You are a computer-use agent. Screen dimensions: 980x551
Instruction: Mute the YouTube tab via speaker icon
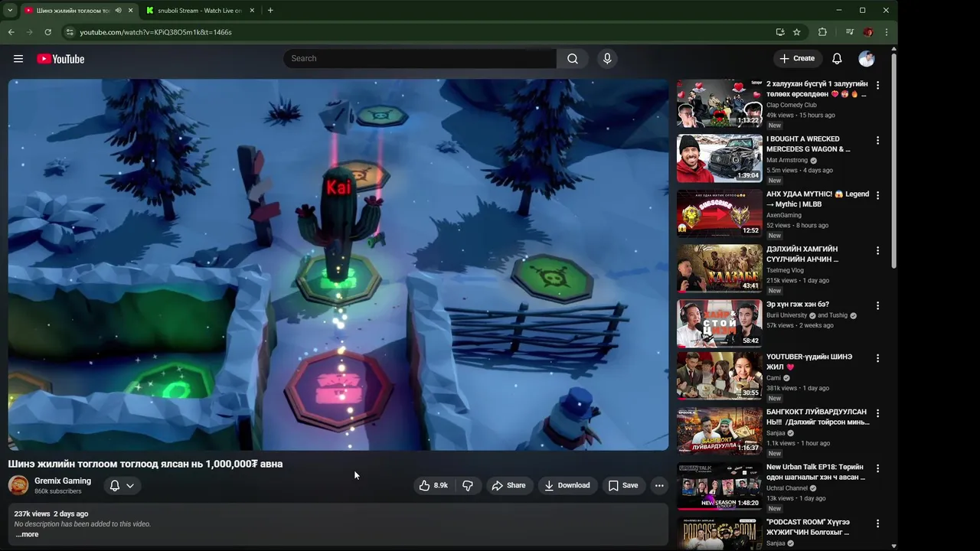[x=118, y=11]
